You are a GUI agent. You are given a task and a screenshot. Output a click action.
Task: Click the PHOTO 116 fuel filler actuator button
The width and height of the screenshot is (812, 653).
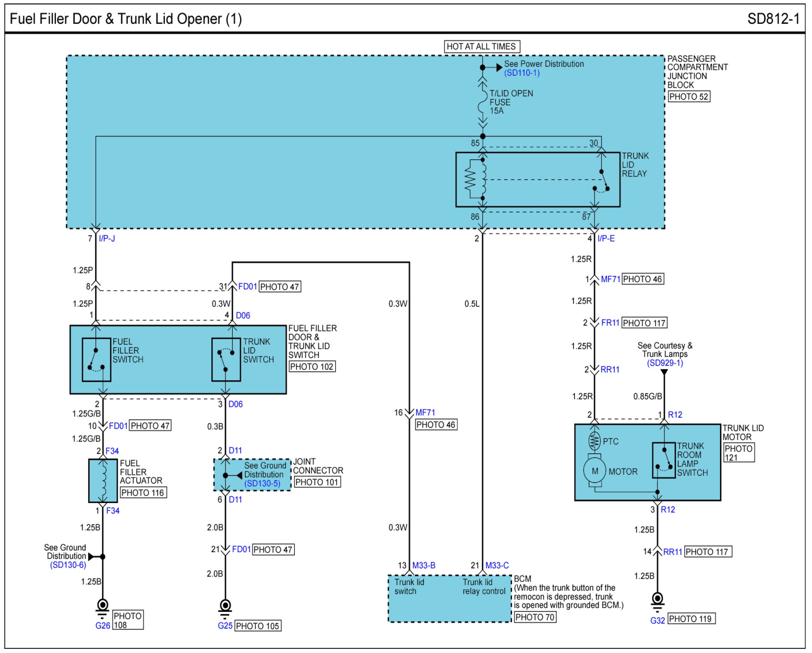click(143, 493)
